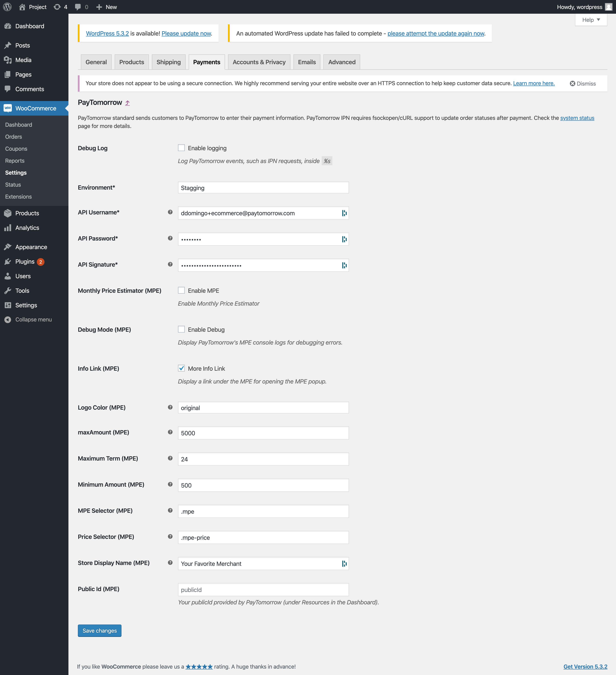Click the Maximum Term field showing 24

263,459
